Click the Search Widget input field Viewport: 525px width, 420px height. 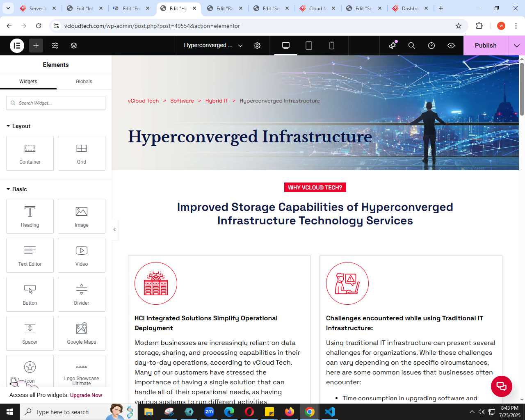[x=56, y=103]
